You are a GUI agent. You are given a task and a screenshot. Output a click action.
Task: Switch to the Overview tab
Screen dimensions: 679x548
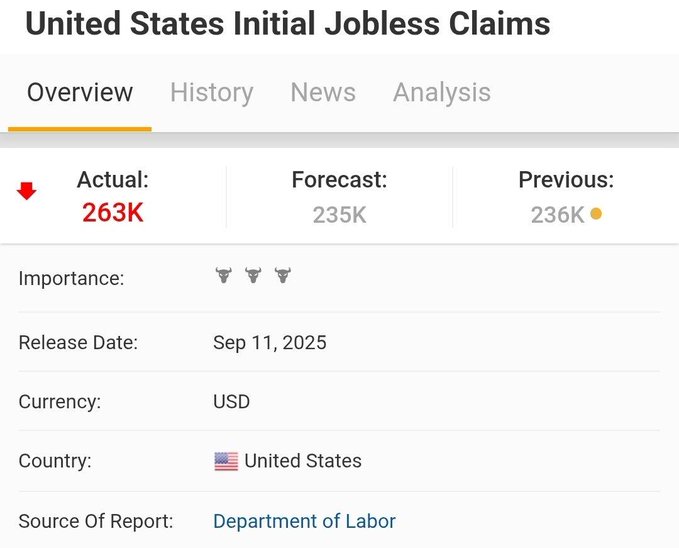[80, 93]
